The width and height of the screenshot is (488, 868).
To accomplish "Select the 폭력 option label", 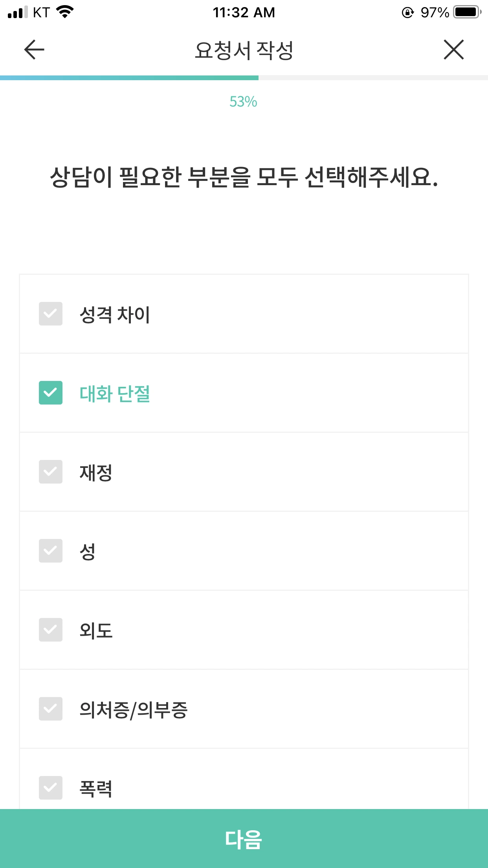I will (96, 789).
